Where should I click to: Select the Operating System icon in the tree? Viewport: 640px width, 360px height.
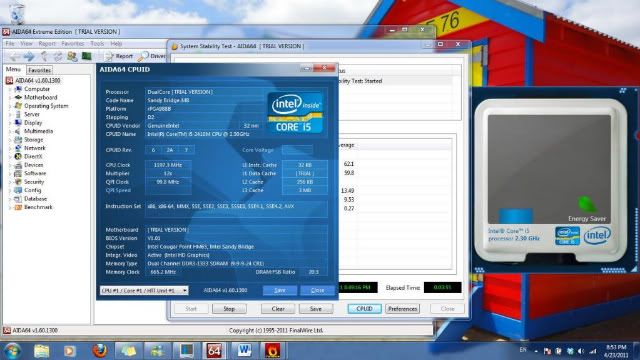coord(18,106)
